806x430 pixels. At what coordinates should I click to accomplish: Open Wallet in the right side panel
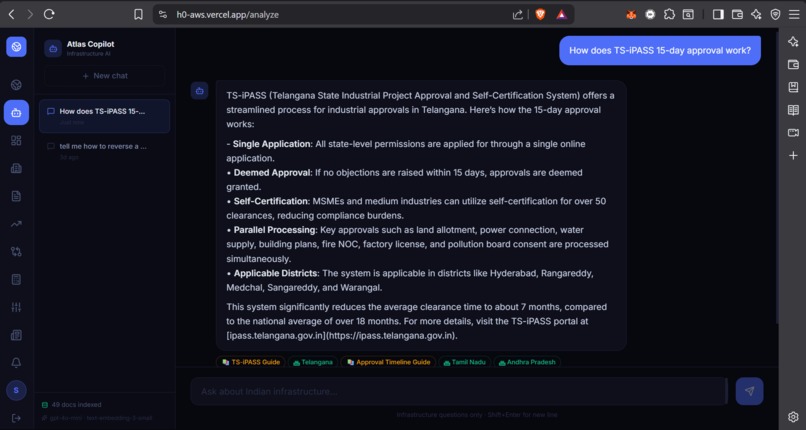point(793,65)
